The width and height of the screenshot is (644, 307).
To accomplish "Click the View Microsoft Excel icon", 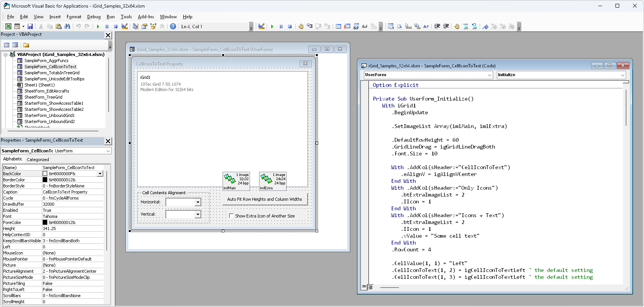I will pyautogui.click(x=8, y=26).
